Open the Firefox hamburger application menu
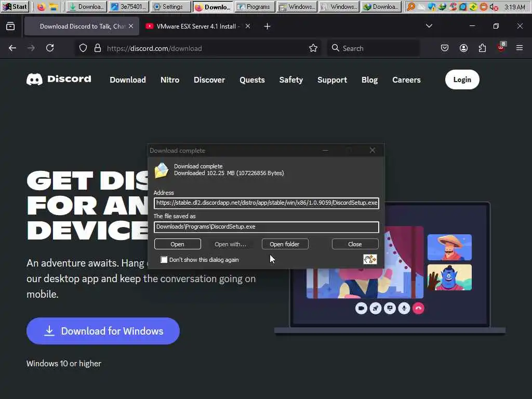The width and height of the screenshot is (532, 399). pyautogui.click(x=520, y=48)
